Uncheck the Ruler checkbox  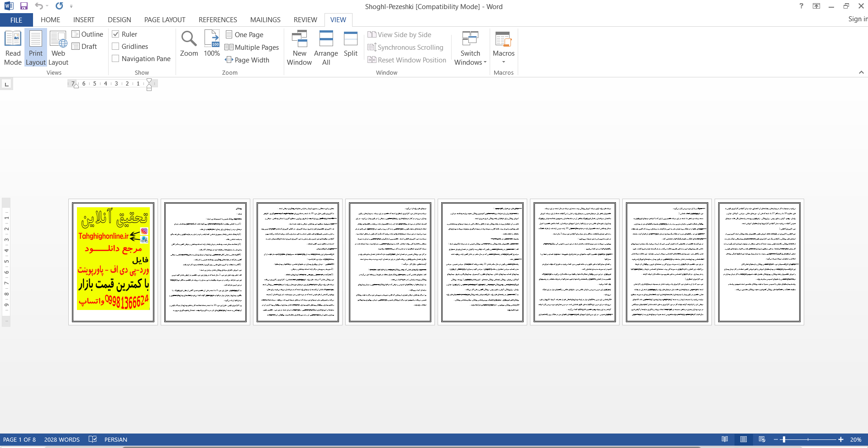[x=115, y=34]
